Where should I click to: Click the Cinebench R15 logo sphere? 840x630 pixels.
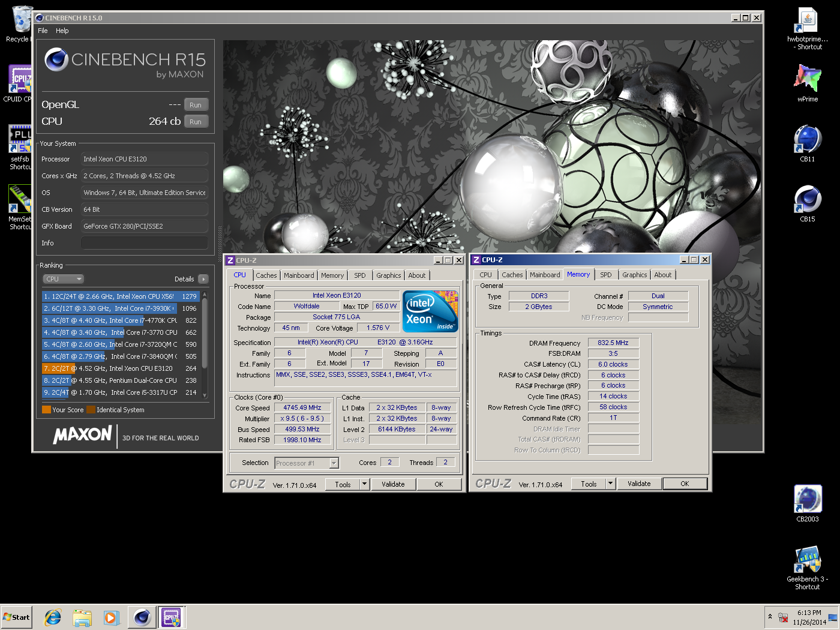click(56, 59)
